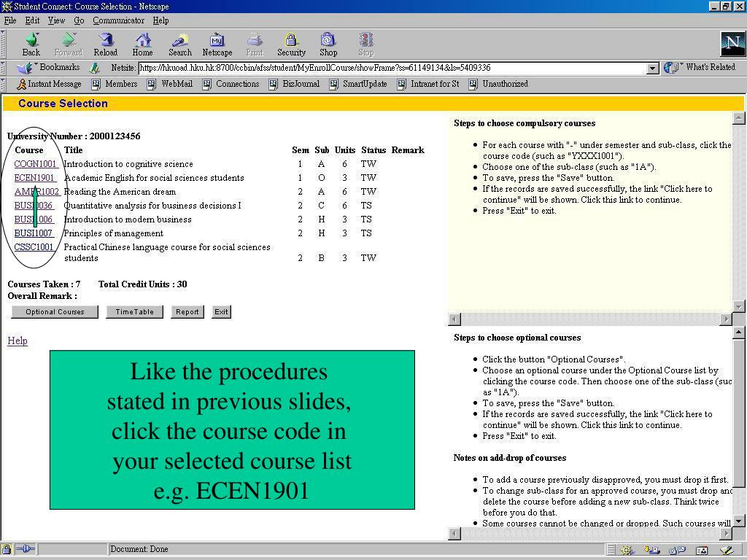Click right arrow of compulsory pane horizontal scrollbar
The height and width of the screenshot is (560, 747).
point(726,319)
